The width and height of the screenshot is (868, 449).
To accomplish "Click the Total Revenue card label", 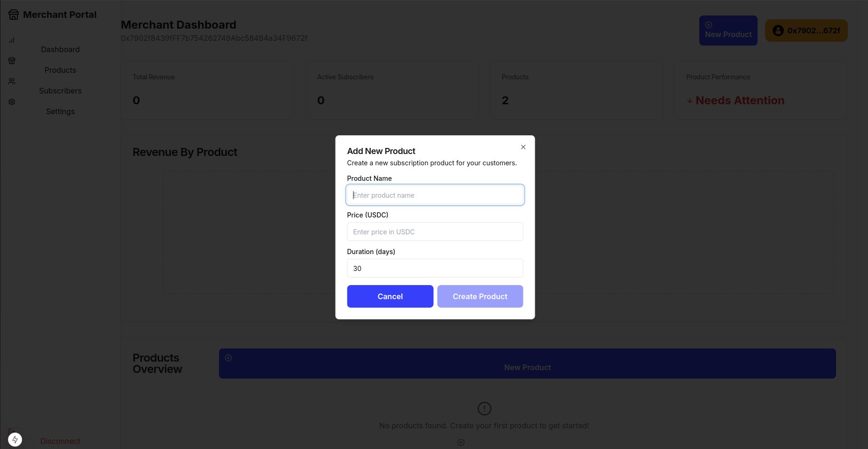I will tap(154, 77).
